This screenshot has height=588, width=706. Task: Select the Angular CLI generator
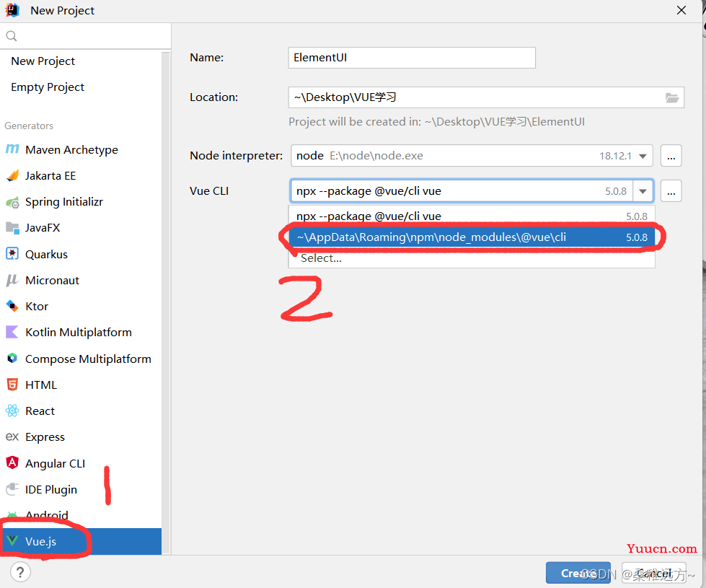click(x=81, y=463)
